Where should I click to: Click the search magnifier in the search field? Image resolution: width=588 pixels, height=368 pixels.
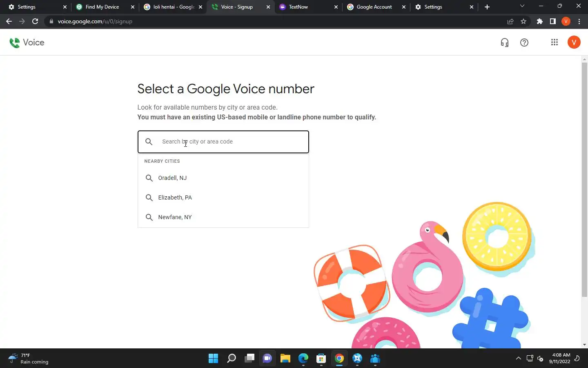(x=149, y=141)
